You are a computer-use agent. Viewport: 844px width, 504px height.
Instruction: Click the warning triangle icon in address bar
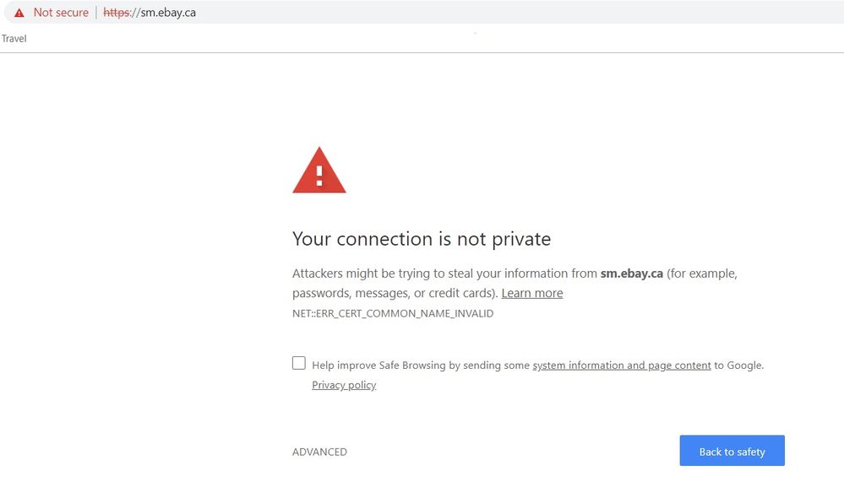click(x=19, y=13)
